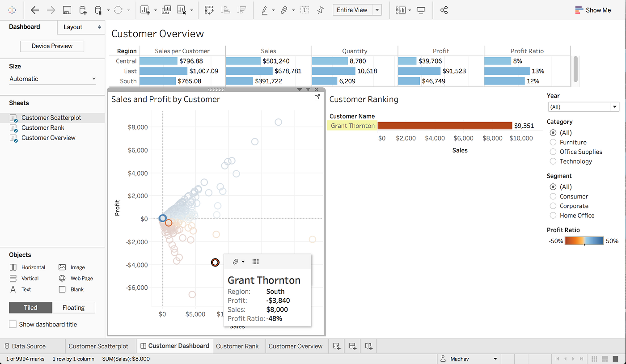Open Show Me panel
The image size is (626, 364).
(593, 10)
